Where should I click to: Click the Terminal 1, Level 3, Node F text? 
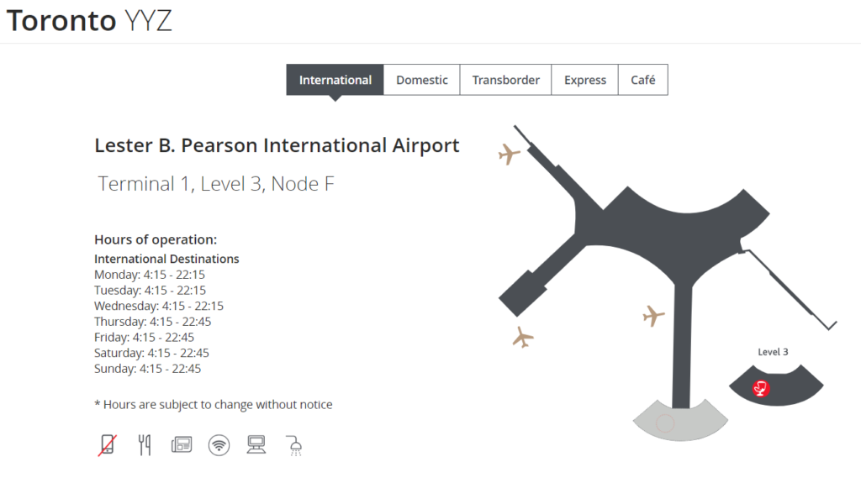click(x=216, y=183)
